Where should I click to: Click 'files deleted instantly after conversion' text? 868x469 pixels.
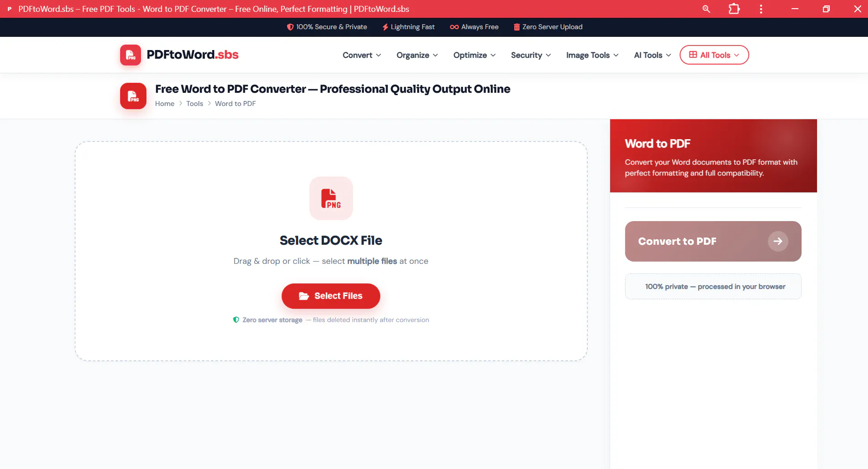pyautogui.click(x=371, y=320)
